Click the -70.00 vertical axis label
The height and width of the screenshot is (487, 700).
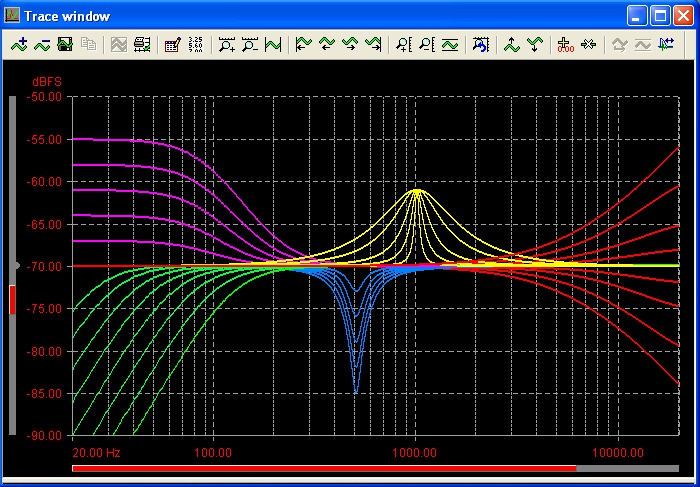coord(45,266)
